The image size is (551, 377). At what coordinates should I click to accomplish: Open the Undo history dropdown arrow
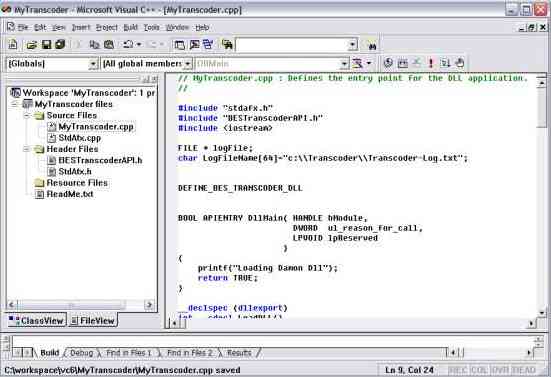139,45
